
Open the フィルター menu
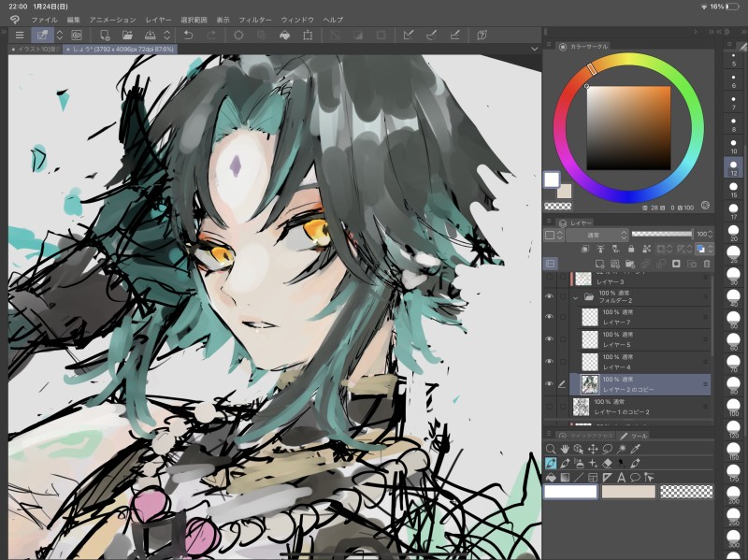(x=255, y=20)
